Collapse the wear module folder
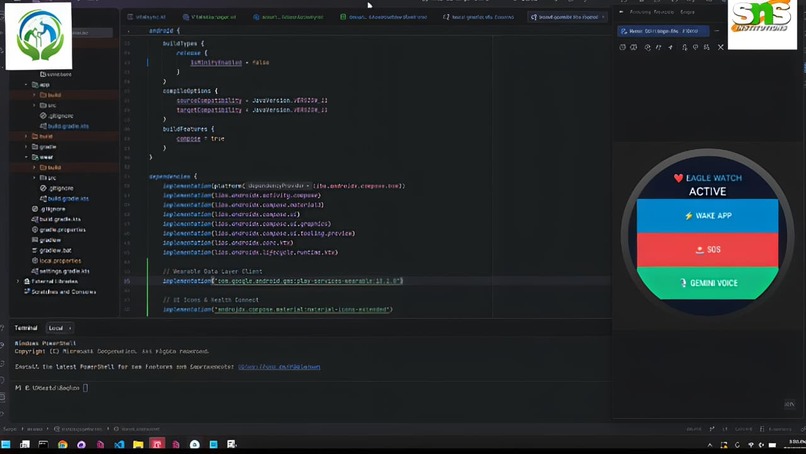 point(26,157)
